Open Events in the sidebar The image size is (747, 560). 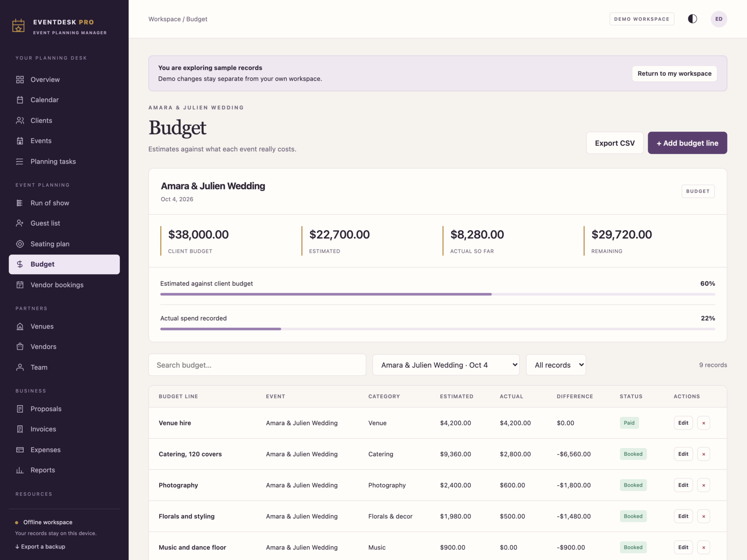pos(64,141)
